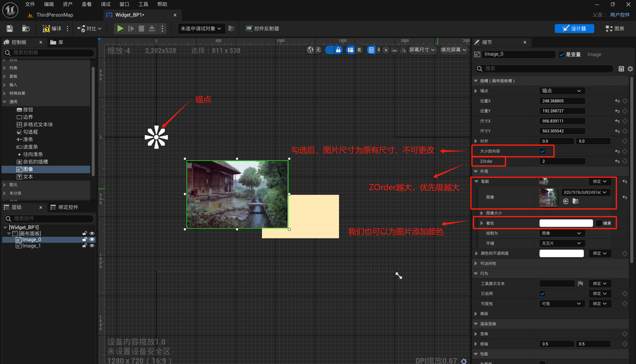
Task: Reset 位置X to default arrow
Action: [x=617, y=101]
